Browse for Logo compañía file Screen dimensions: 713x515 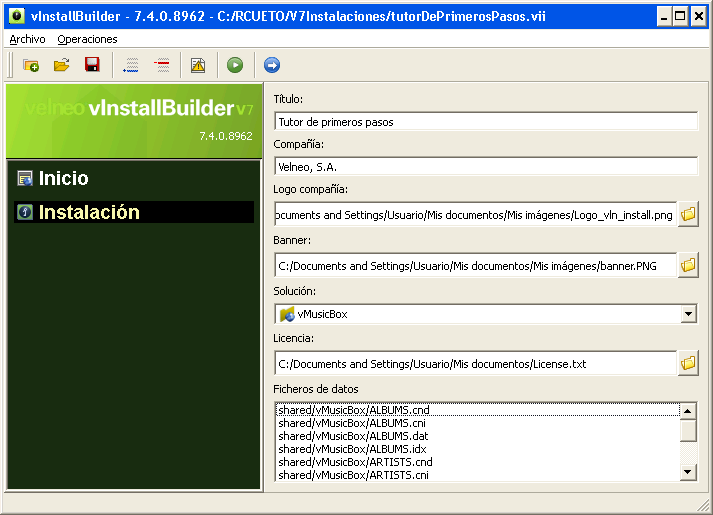(x=688, y=214)
